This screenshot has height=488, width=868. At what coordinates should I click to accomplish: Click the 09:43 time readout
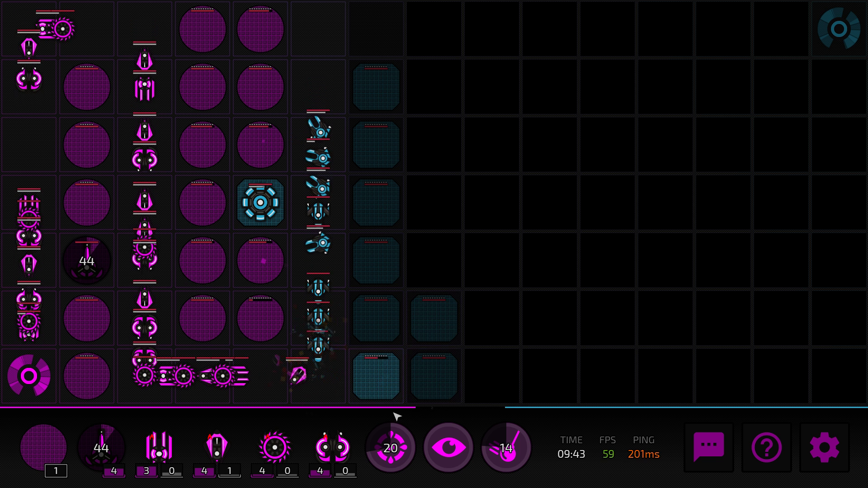click(x=571, y=454)
